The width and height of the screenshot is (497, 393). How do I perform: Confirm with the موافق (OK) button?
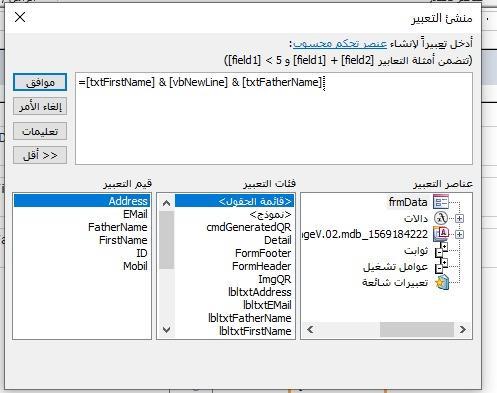(40, 82)
